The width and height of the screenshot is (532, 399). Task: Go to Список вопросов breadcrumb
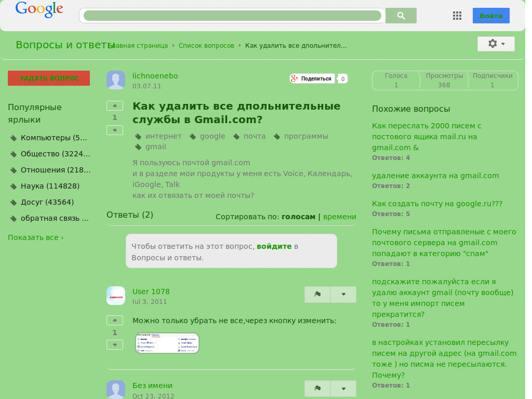206,46
